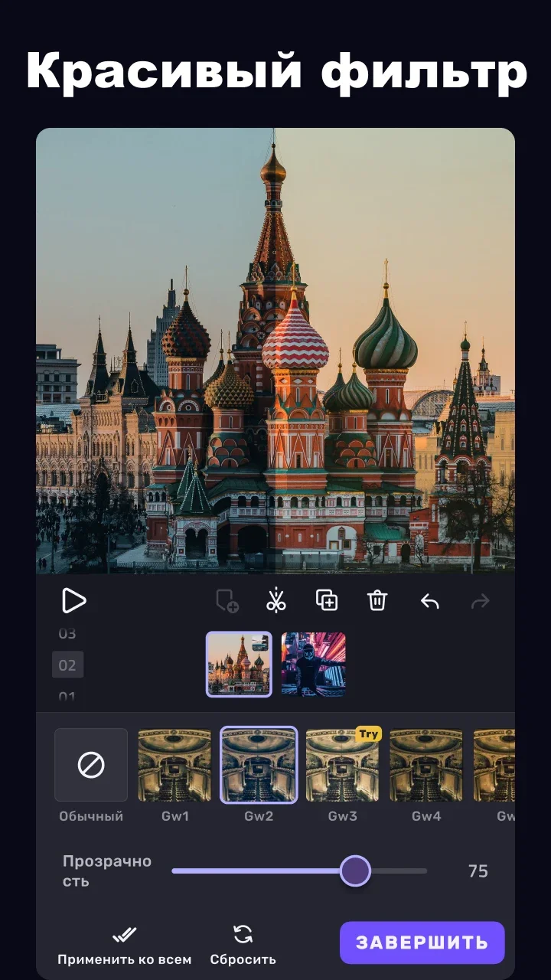Tap the reset circular arrows icon
The image size is (551, 980).
pyautogui.click(x=243, y=934)
